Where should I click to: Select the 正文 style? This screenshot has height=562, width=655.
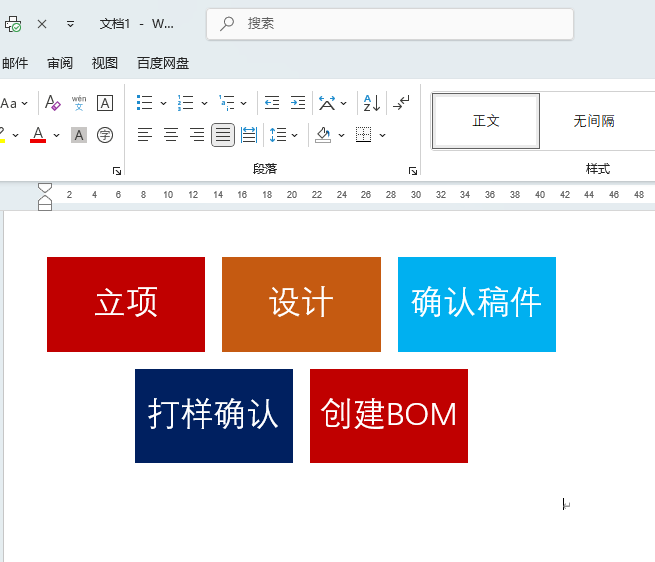pyautogui.click(x=486, y=121)
